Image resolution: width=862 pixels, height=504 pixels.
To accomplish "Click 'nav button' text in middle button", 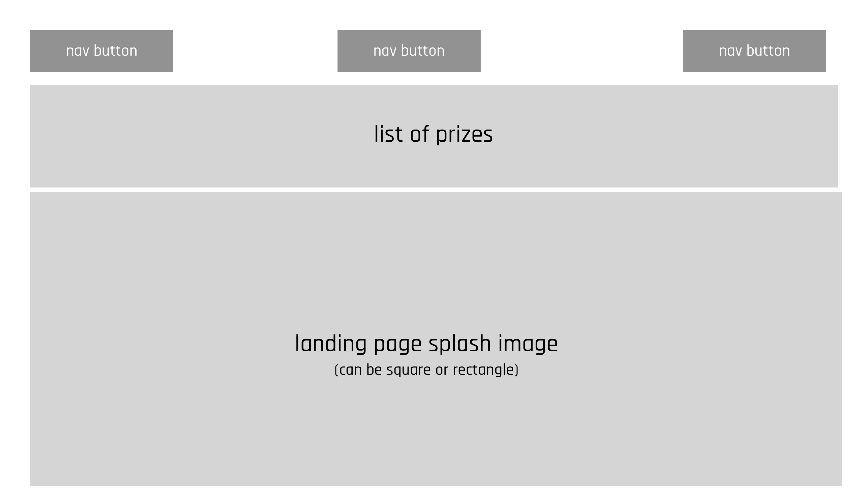I will [x=409, y=51].
